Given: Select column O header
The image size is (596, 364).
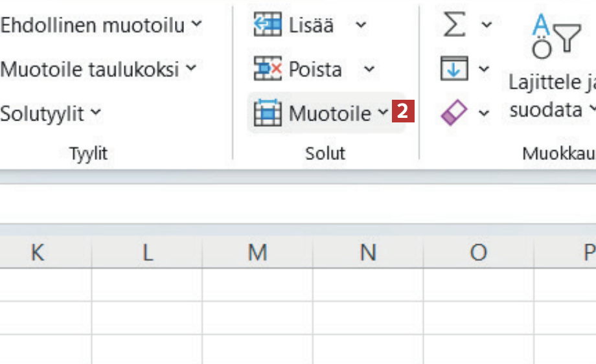Looking at the screenshot, I should tap(478, 253).
